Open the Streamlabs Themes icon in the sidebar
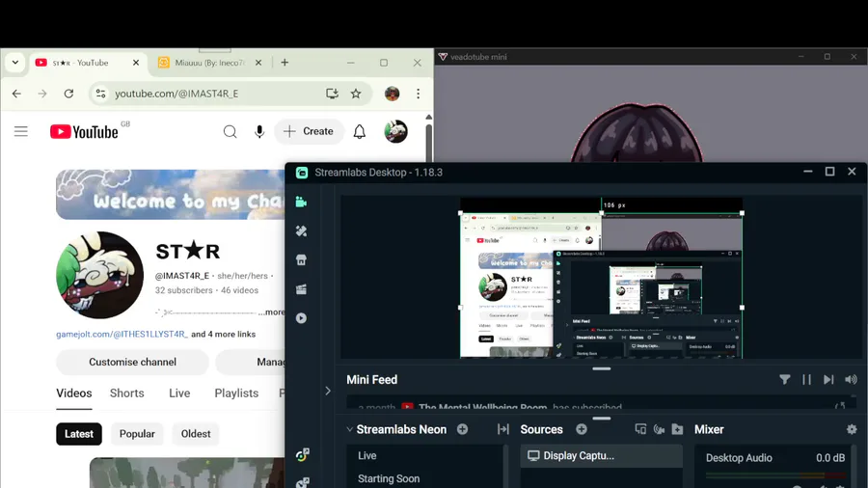868x488 pixels. click(301, 231)
